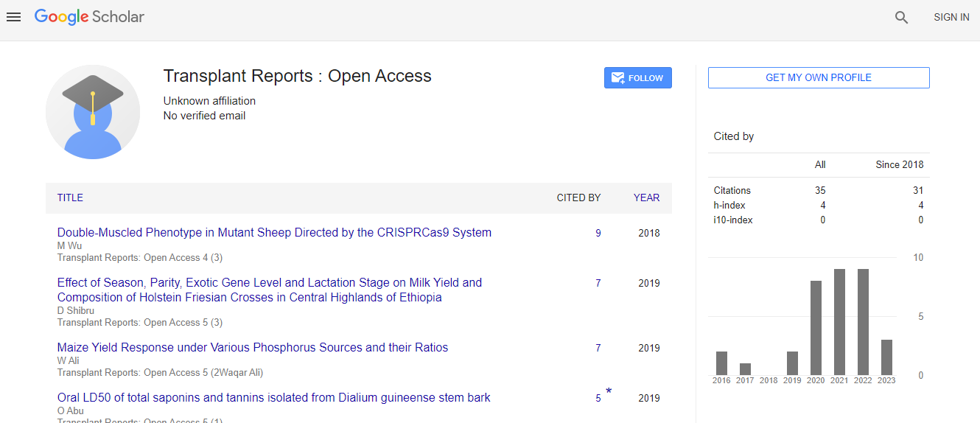Sort publications by Year column header
This screenshot has height=423, width=980.
[646, 197]
